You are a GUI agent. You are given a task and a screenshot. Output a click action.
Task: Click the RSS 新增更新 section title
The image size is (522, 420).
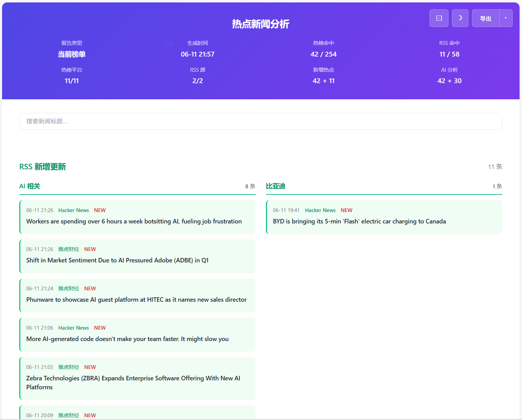click(x=42, y=167)
